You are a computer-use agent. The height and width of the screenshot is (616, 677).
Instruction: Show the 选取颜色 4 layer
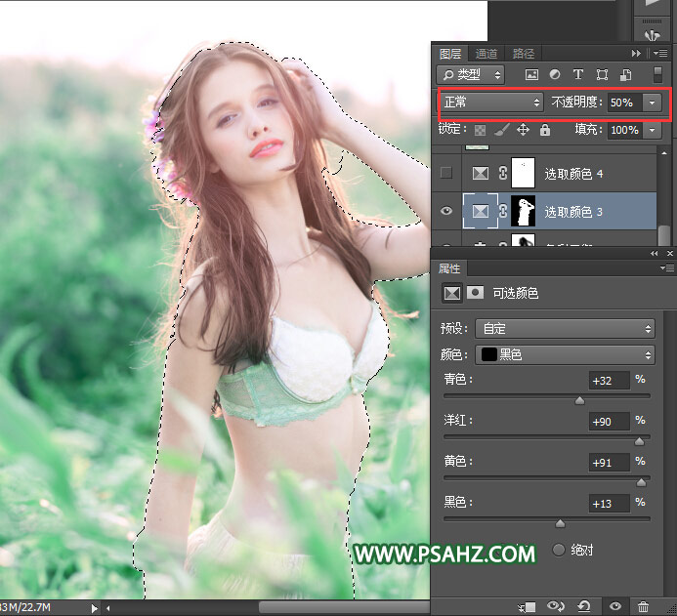click(446, 173)
